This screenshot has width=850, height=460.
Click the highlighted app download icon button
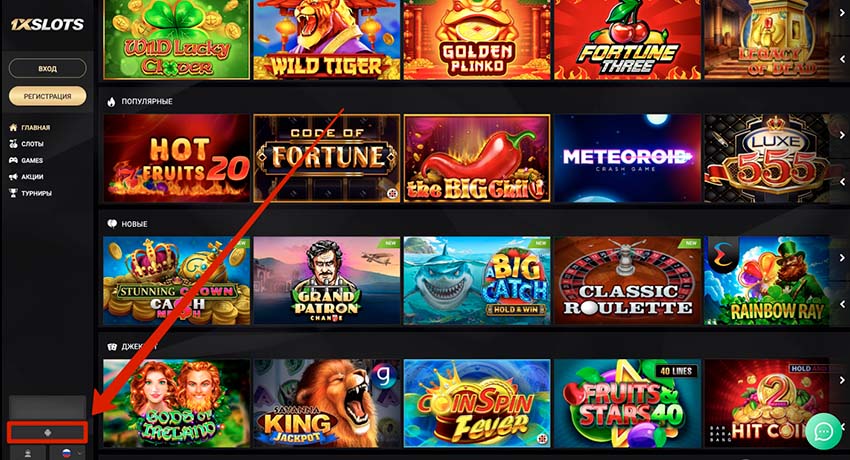[x=47, y=432]
